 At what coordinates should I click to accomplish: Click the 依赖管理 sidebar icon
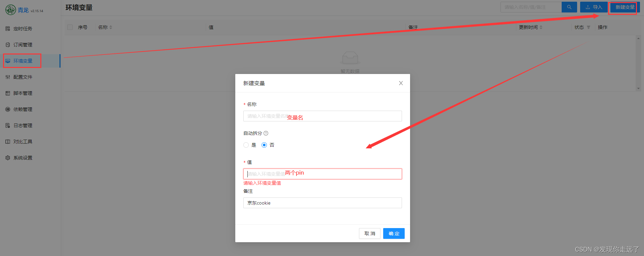point(8,109)
